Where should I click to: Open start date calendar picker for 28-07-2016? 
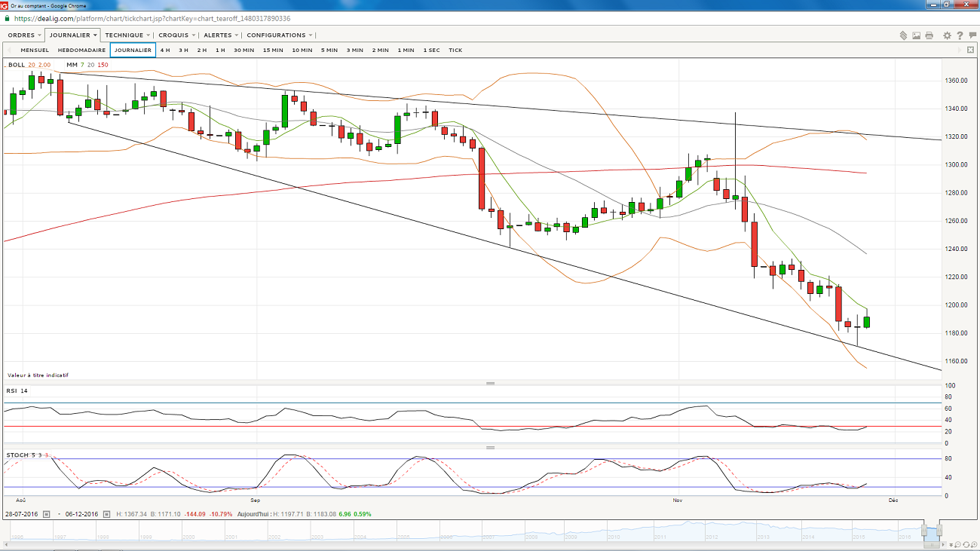click(46, 514)
